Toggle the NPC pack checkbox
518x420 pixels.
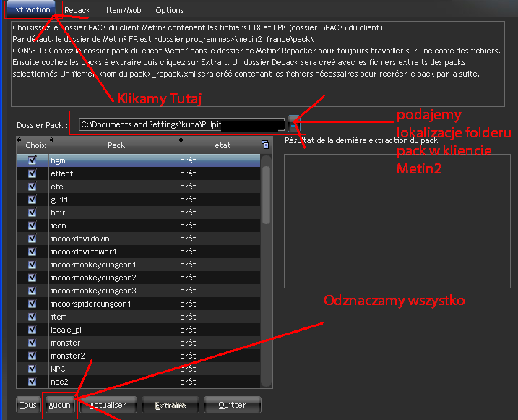[32, 369]
